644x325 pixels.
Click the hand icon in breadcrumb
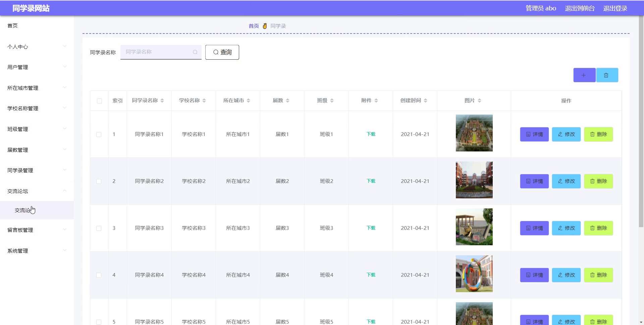coord(265,26)
